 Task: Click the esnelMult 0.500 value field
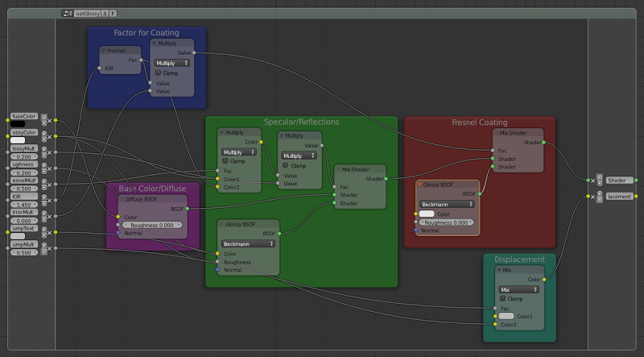pyautogui.click(x=24, y=189)
